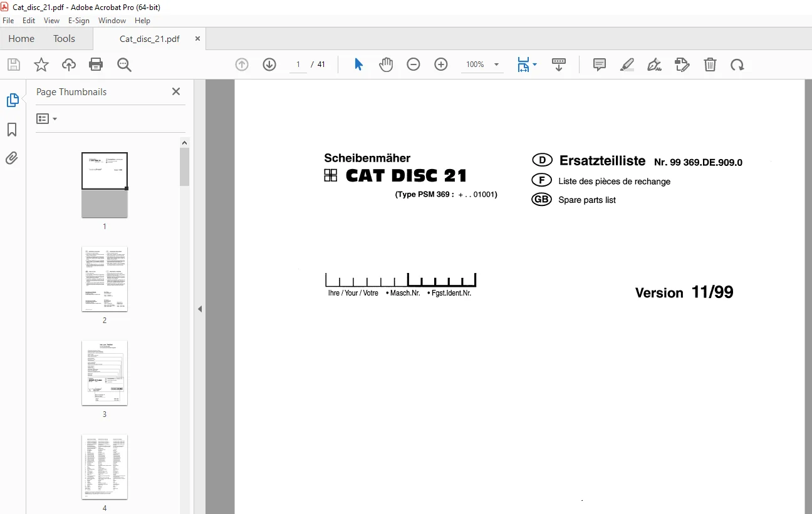Open Bookmarks panel in sidebar
This screenshot has height=514, width=812.
pos(12,130)
